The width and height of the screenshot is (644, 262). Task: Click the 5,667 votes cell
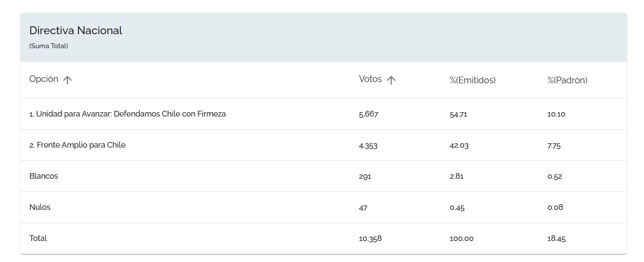click(x=368, y=114)
